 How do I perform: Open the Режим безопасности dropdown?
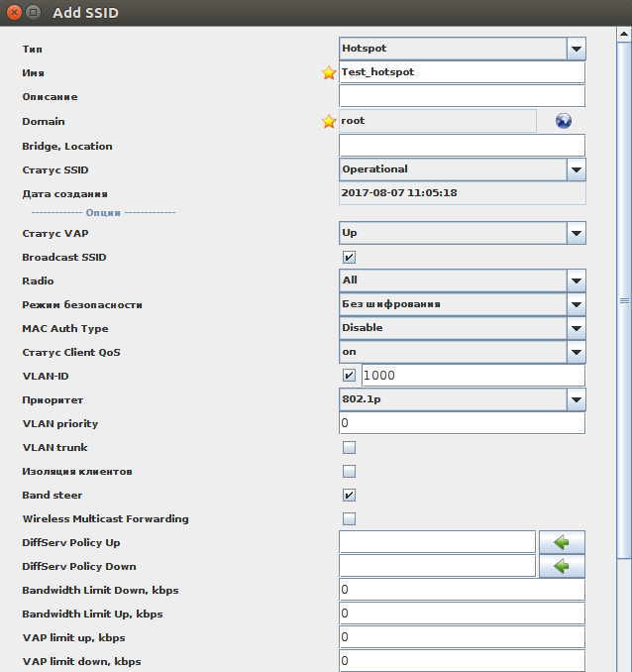(576, 304)
